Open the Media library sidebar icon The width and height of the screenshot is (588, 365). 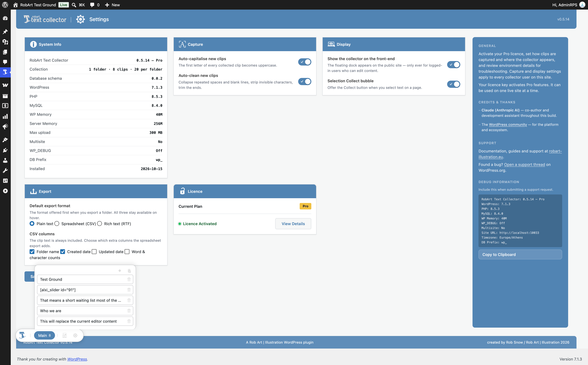coord(5,42)
